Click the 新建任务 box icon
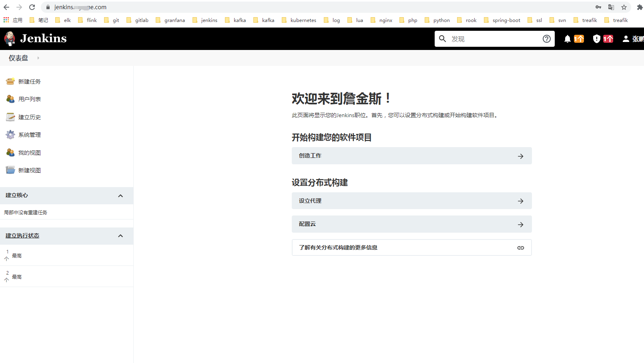Viewport: 644px width, 363px height. click(10, 82)
